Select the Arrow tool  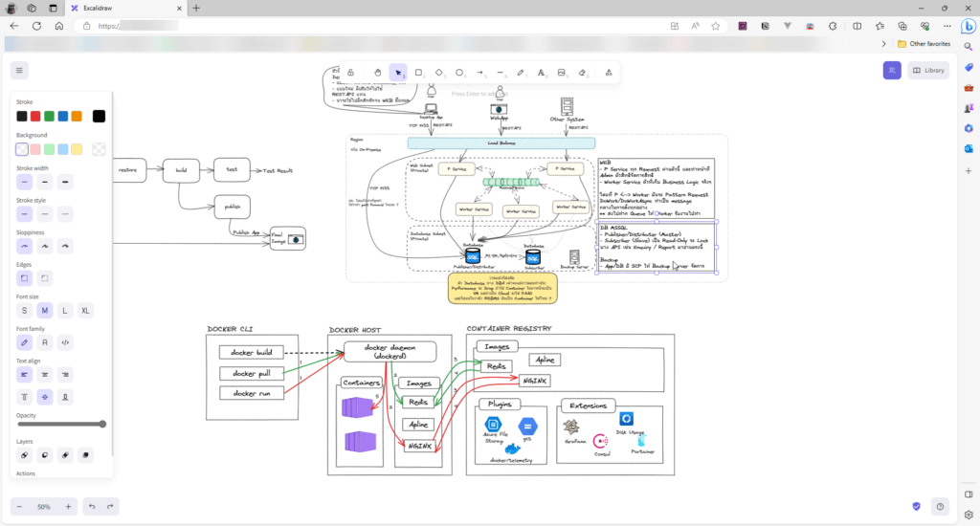pos(480,73)
